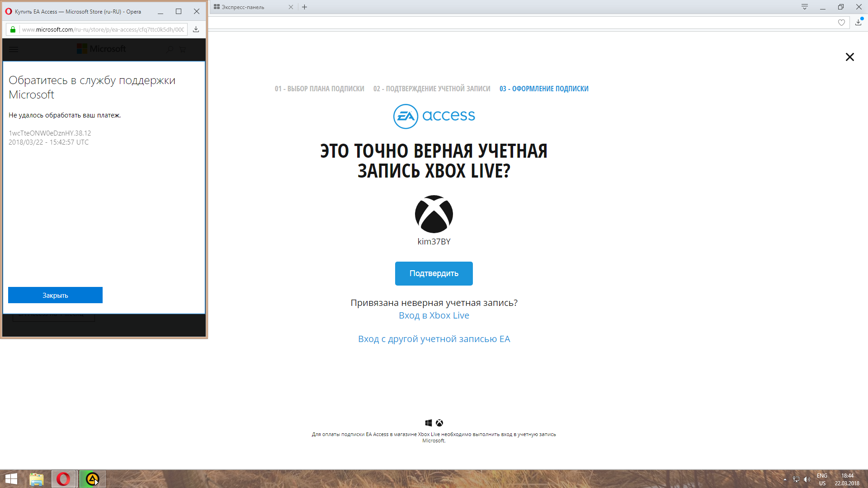Open the Windows Start button

coord(11,479)
